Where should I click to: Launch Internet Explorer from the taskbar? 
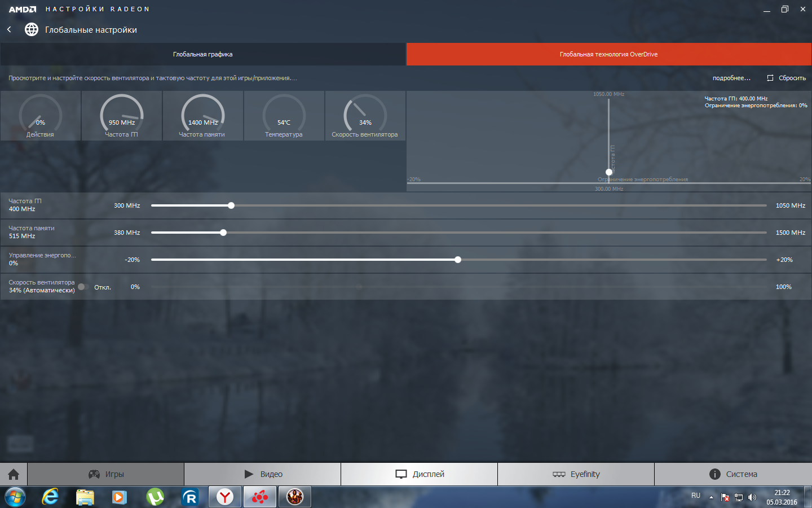[x=51, y=497]
